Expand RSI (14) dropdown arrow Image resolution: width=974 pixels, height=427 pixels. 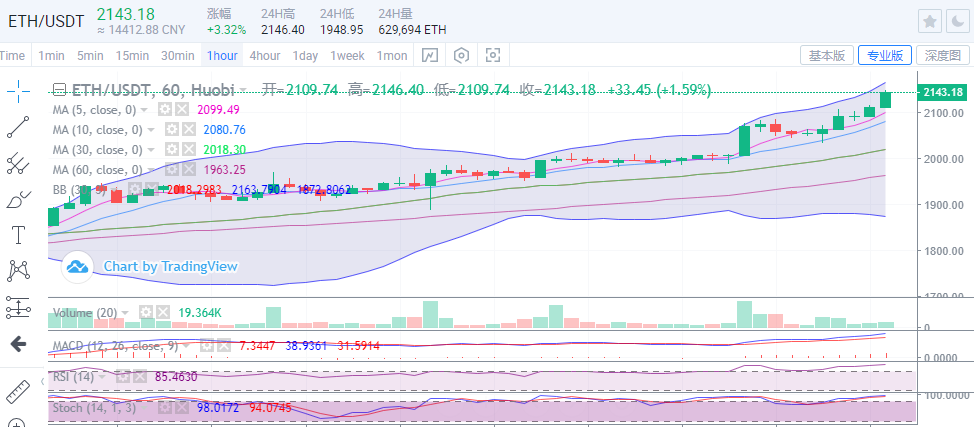coord(103,377)
